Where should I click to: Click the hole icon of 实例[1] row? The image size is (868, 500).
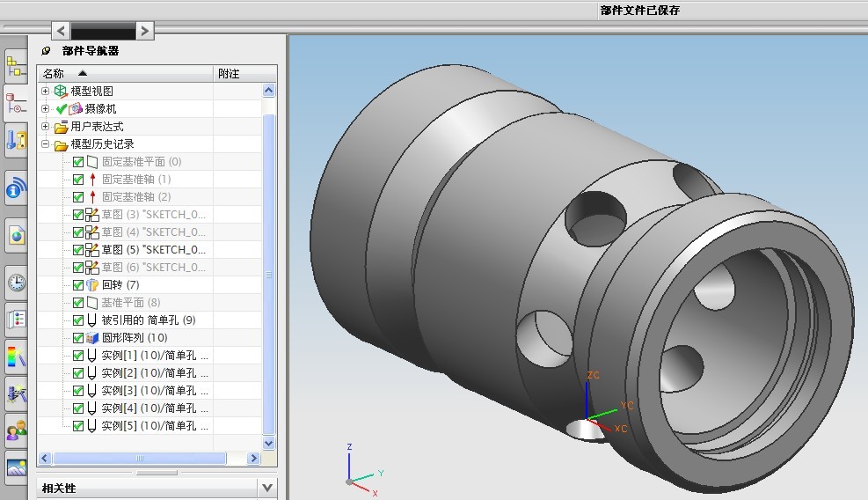point(91,356)
